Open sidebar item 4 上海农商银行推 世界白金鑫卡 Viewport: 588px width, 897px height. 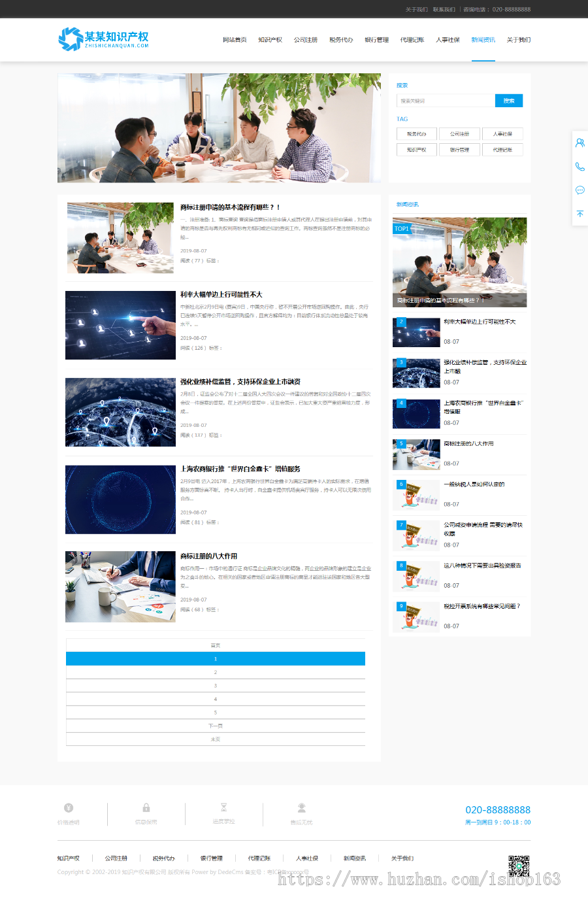point(484,407)
